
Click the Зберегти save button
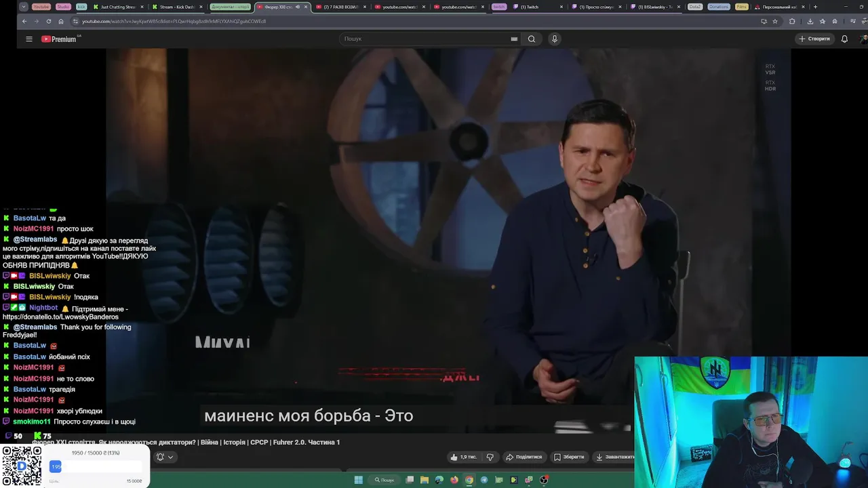[x=569, y=457]
